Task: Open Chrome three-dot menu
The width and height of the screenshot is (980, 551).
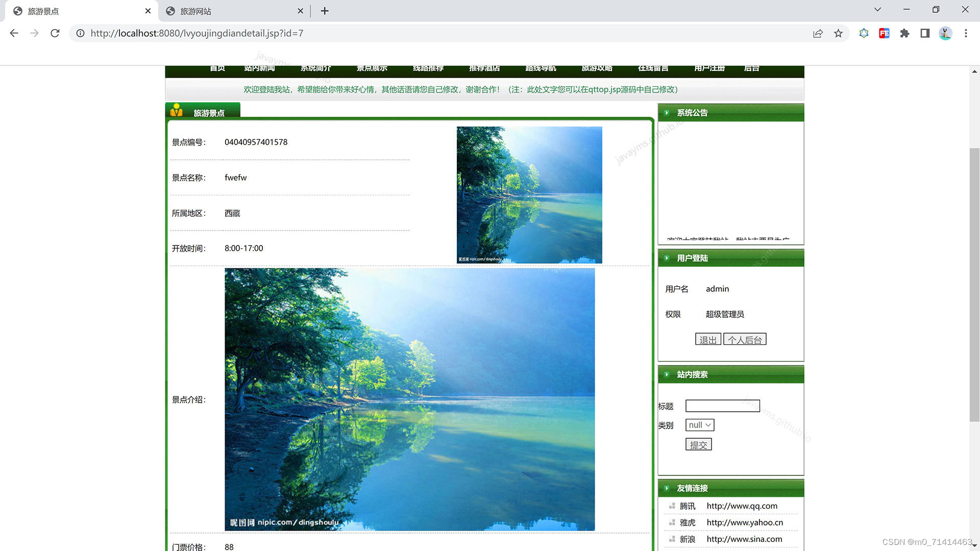Action: pos(966,33)
